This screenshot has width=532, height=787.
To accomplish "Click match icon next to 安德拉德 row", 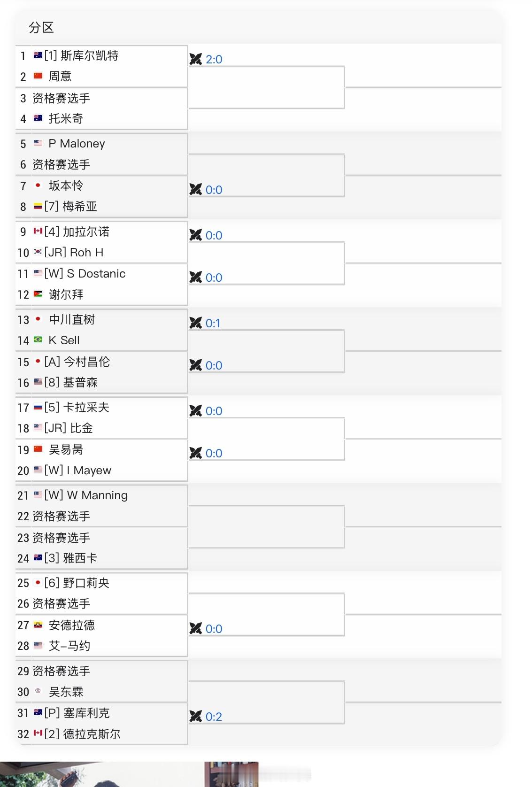I will [x=196, y=629].
